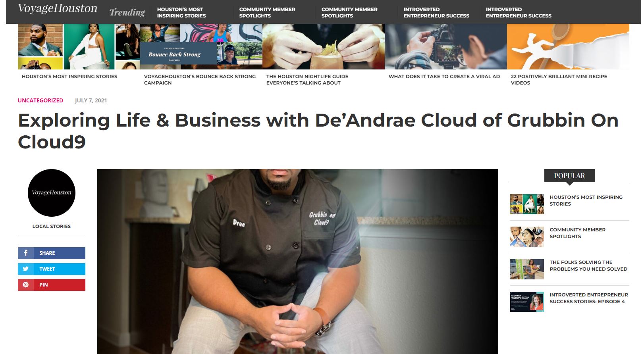Open Introverted Entrepreneur Success Stories Episode 4

[x=589, y=298]
